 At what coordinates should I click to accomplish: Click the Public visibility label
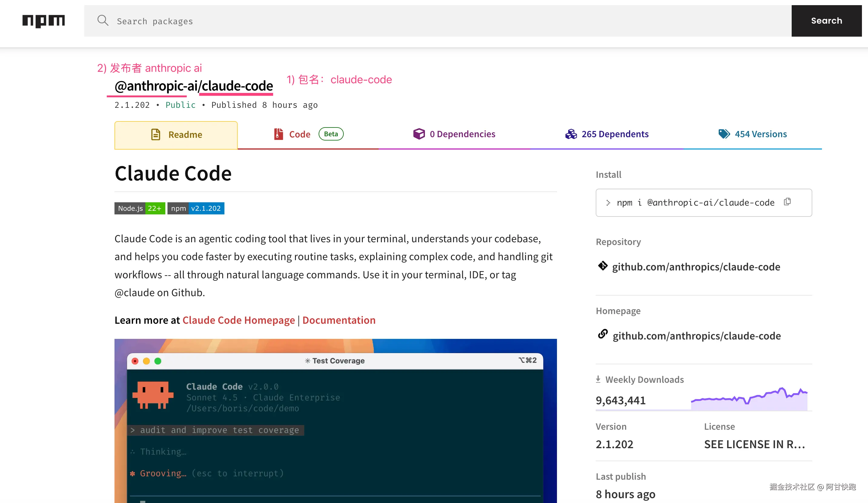(181, 105)
